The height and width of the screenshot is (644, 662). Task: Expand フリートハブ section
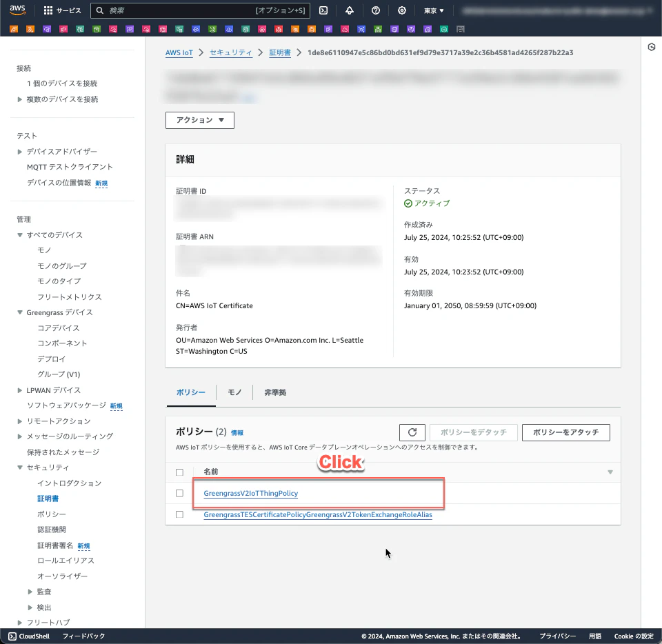(x=19, y=623)
